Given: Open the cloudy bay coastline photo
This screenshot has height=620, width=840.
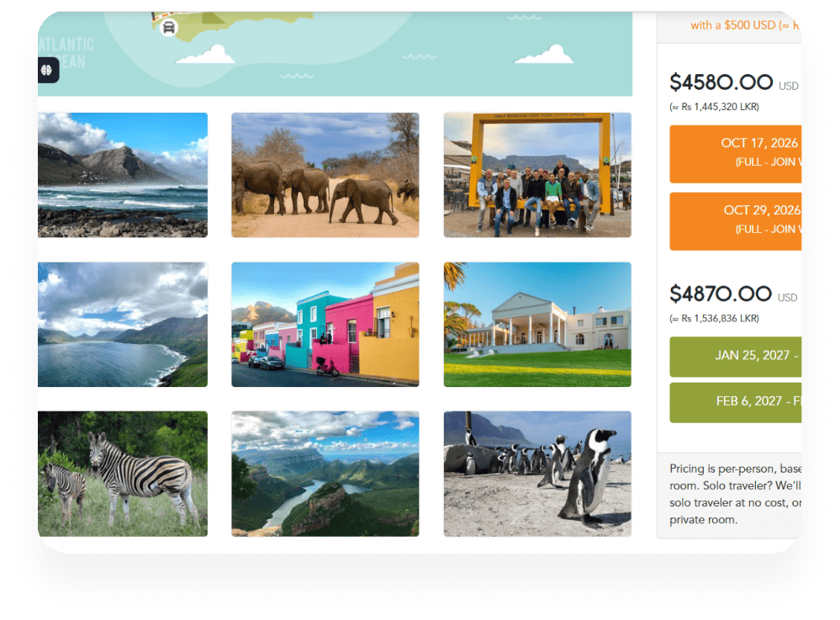Looking at the screenshot, I should (123, 324).
